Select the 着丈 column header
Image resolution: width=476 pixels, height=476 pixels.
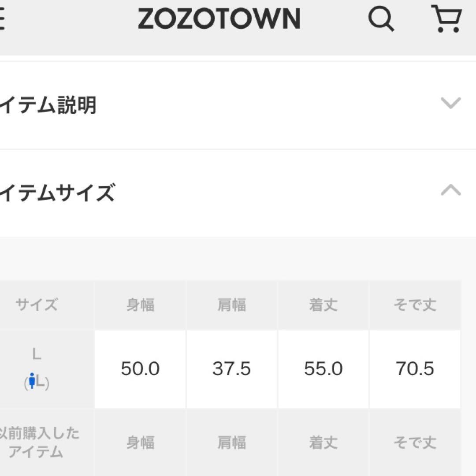click(x=323, y=305)
